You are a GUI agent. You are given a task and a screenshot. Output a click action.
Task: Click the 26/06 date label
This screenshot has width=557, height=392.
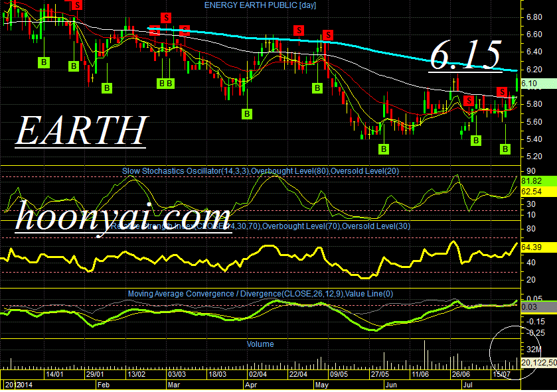point(461,374)
